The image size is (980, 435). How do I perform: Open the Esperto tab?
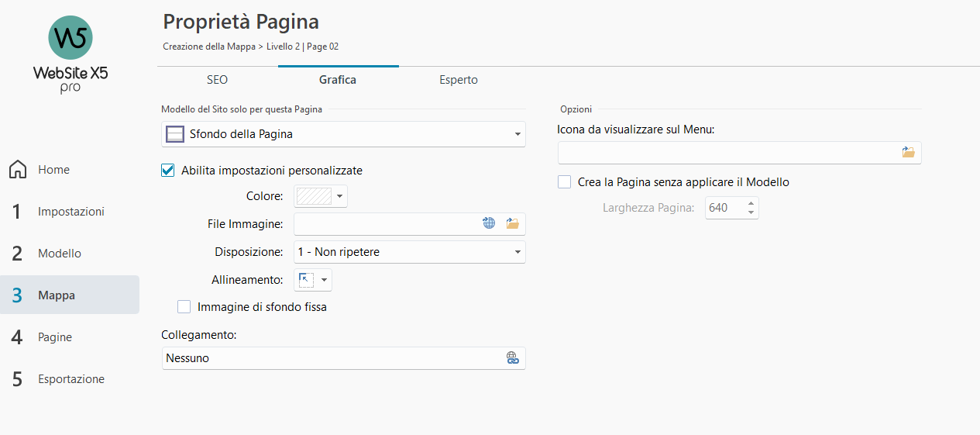pyautogui.click(x=458, y=79)
